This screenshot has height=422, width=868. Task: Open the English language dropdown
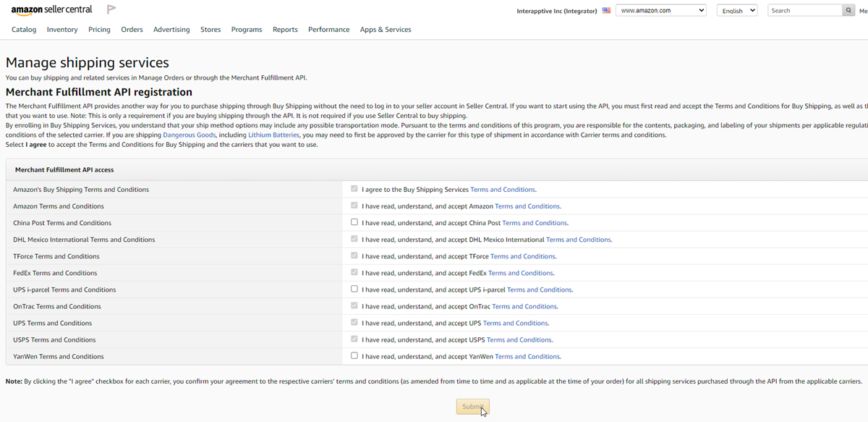tap(737, 11)
